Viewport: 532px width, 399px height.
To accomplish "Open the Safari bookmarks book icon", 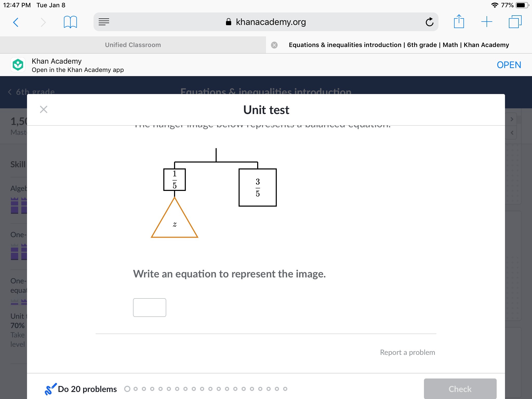I will pyautogui.click(x=70, y=22).
